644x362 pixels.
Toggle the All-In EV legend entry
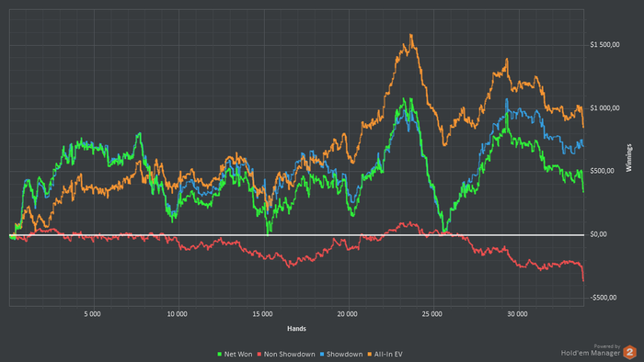pyautogui.click(x=385, y=355)
